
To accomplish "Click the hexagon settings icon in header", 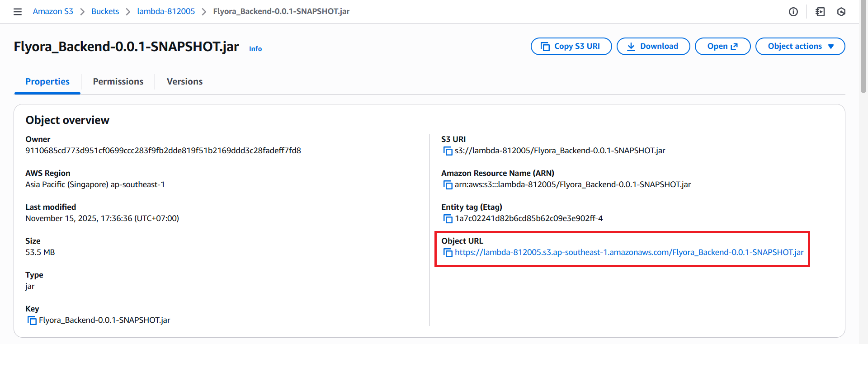I will pyautogui.click(x=841, y=12).
